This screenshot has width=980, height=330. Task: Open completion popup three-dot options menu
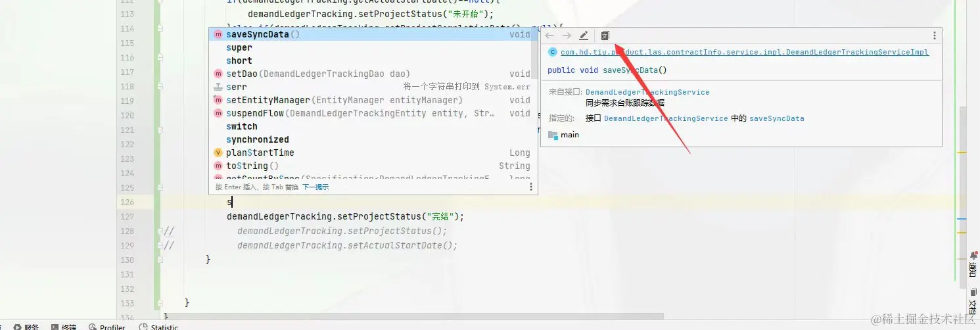(531, 187)
